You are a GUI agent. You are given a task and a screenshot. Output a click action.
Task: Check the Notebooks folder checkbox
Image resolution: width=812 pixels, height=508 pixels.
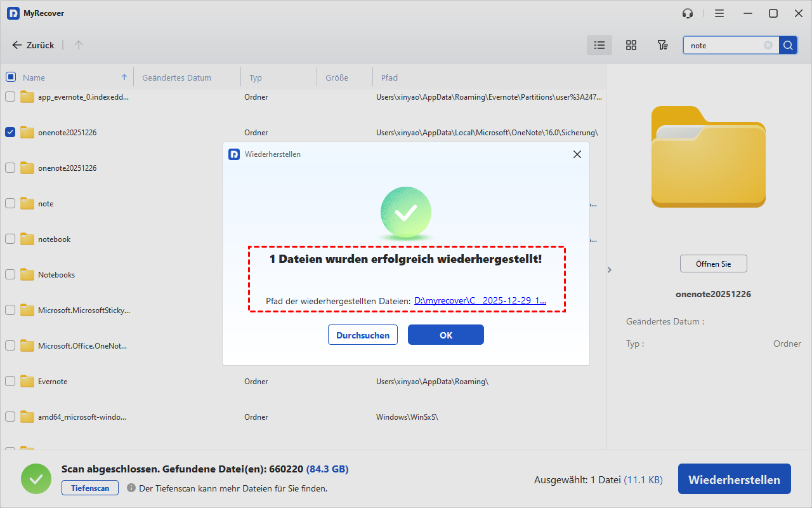[11, 274]
